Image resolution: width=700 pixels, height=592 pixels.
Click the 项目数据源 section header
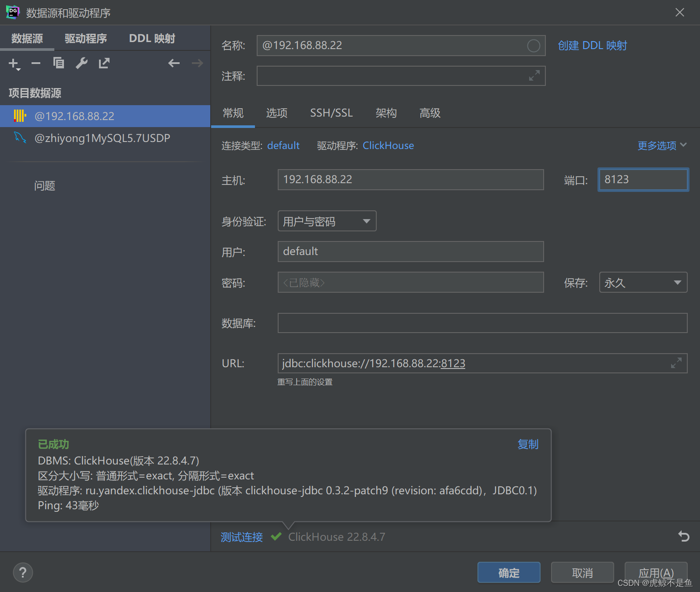point(35,93)
